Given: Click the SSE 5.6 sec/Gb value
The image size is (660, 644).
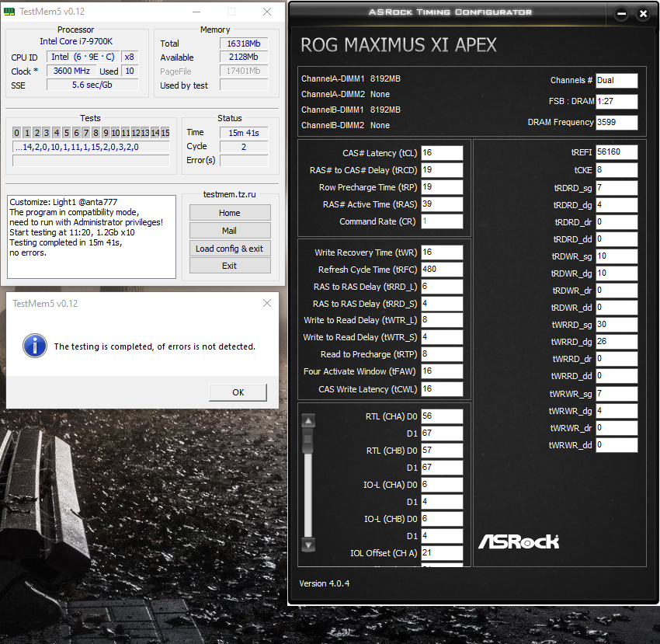Looking at the screenshot, I should (x=92, y=85).
